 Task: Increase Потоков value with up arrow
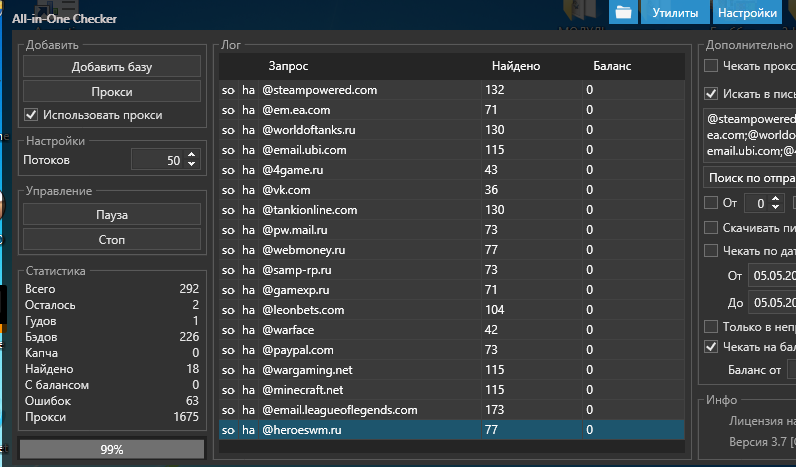(x=191, y=155)
